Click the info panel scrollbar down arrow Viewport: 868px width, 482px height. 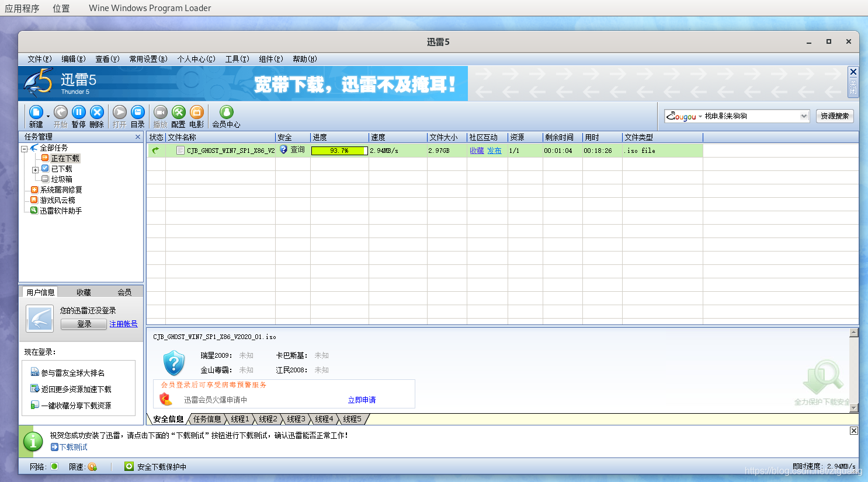point(853,408)
